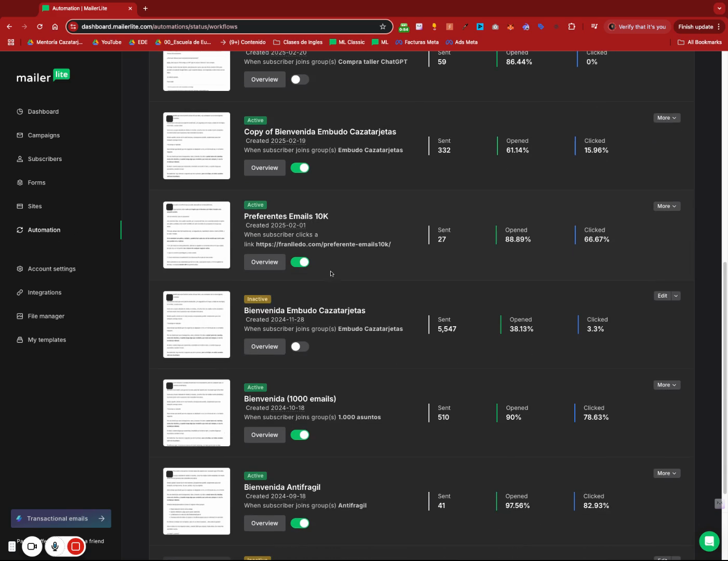Click the tab search dropdown arrow

pyautogui.click(x=719, y=8)
